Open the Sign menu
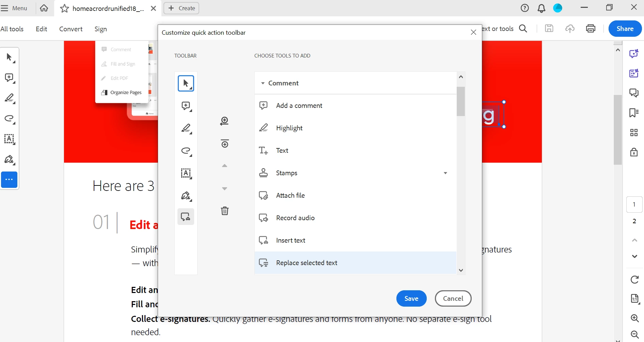The image size is (644, 342). [x=101, y=29]
